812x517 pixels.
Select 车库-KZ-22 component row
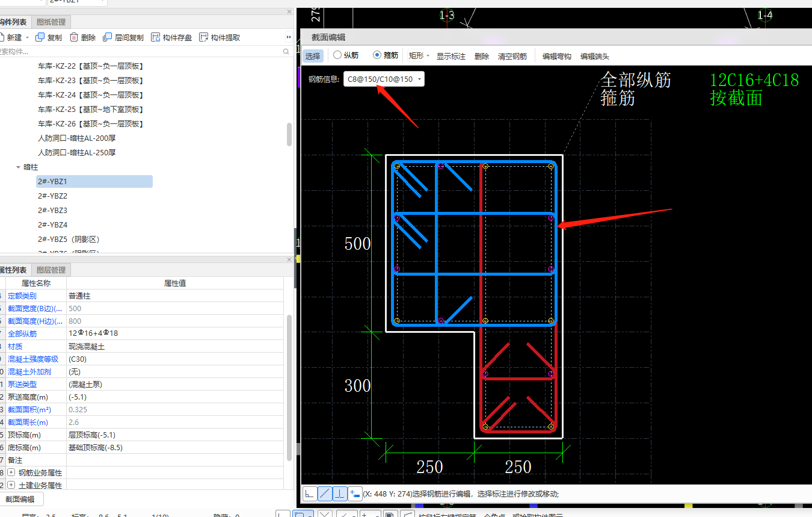pos(90,66)
